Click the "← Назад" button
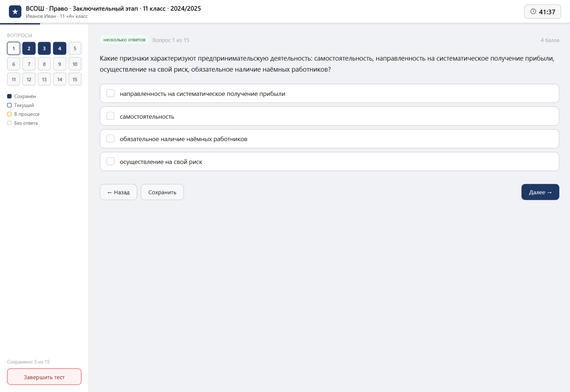This screenshot has height=392, width=570. (x=118, y=192)
